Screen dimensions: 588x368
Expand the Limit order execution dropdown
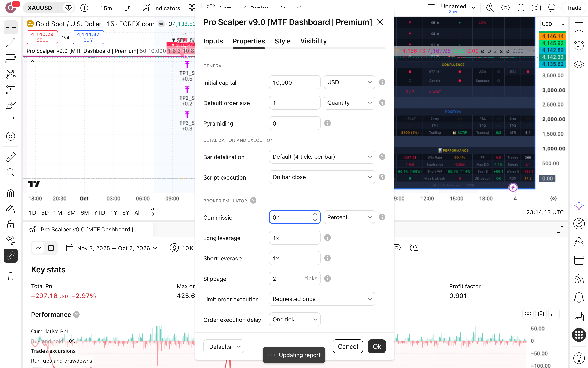(322, 299)
